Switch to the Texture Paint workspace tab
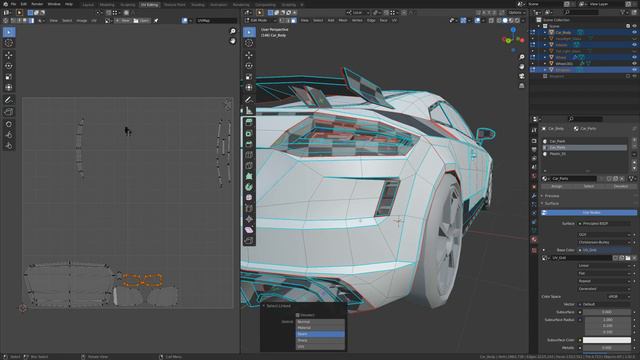 tap(175, 5)
